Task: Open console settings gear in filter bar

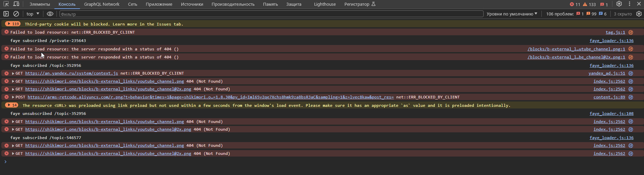Action: tap(639, 14)
